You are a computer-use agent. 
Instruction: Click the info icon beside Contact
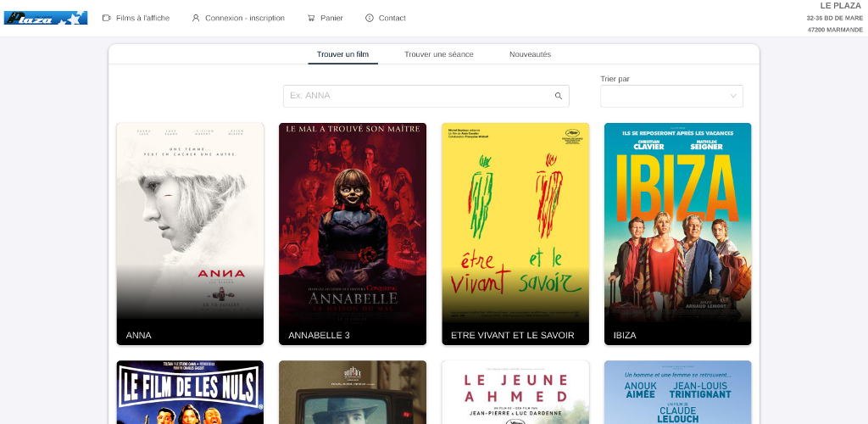tap(370, 18)
